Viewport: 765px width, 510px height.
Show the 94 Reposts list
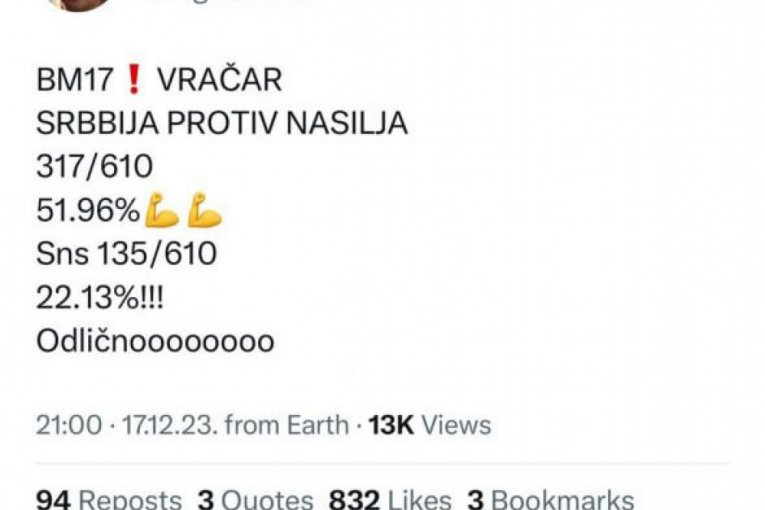109,499
